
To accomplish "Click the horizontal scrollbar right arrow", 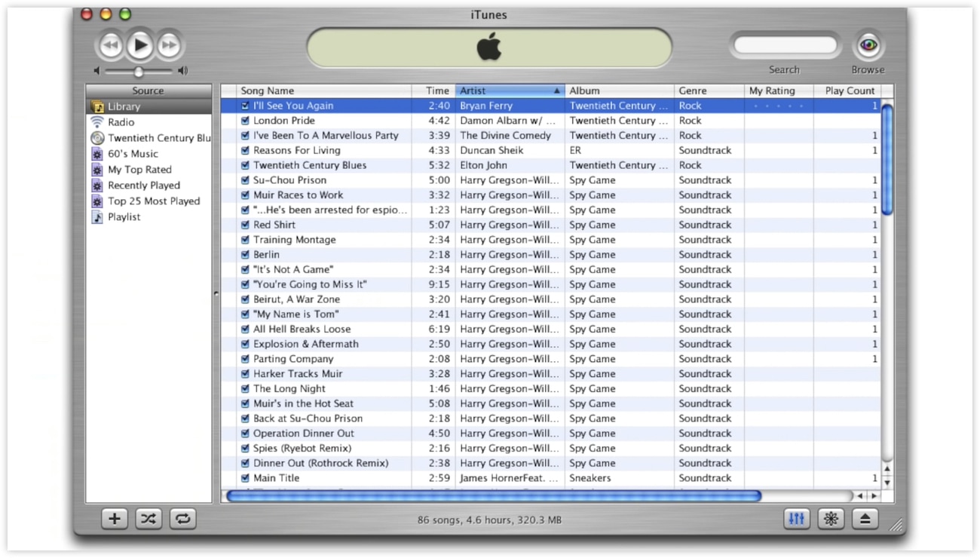I will pos(874,496).
